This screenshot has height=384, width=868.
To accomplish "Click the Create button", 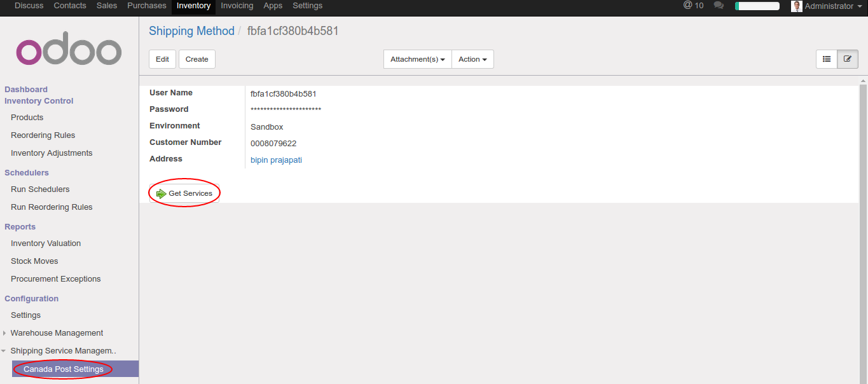I will point(197,59).
